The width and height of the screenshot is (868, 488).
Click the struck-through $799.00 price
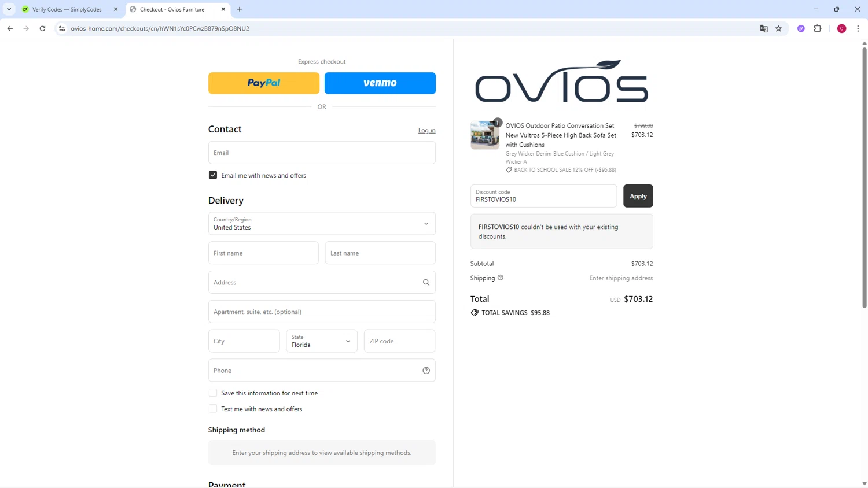pos(643,125)
